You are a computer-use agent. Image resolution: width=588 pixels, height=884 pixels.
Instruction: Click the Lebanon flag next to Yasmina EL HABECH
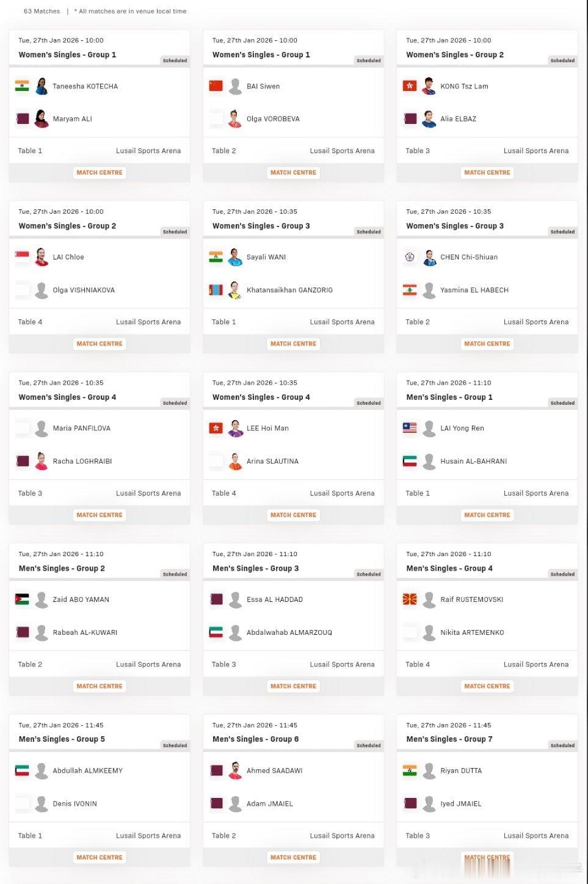[410, 290]
